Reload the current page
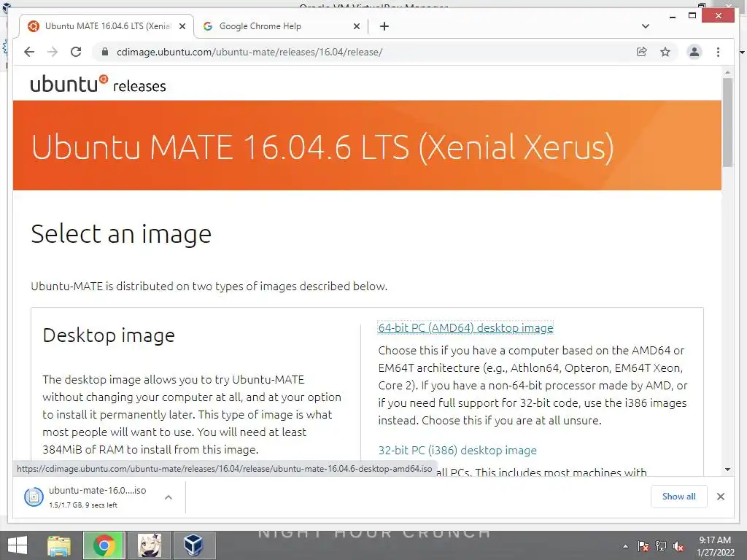Viewport: 747px width, 560px height. [76, 52]
